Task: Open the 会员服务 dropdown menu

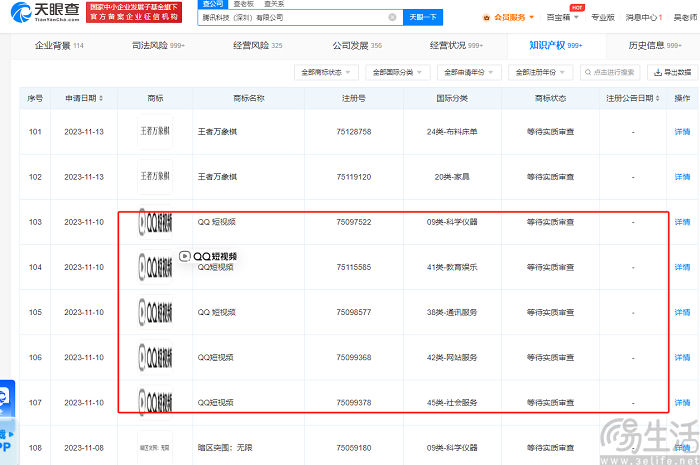Action: coord(508,17)
